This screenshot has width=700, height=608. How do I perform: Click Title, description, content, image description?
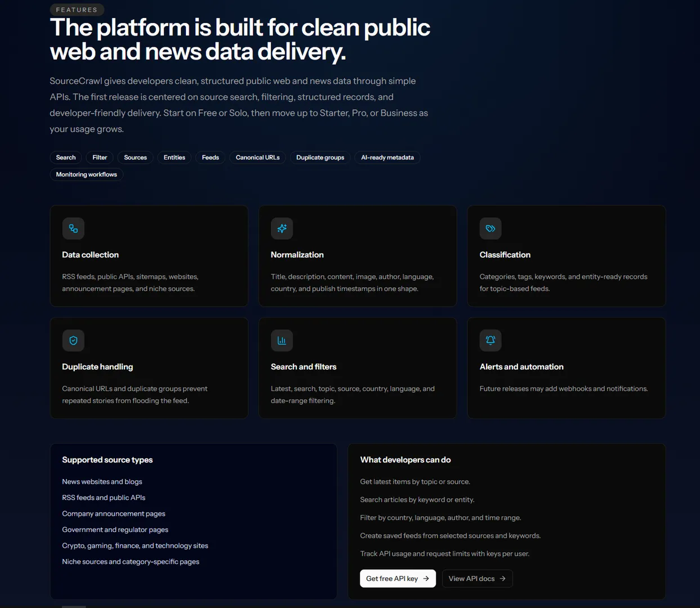[x=352, y=283]
